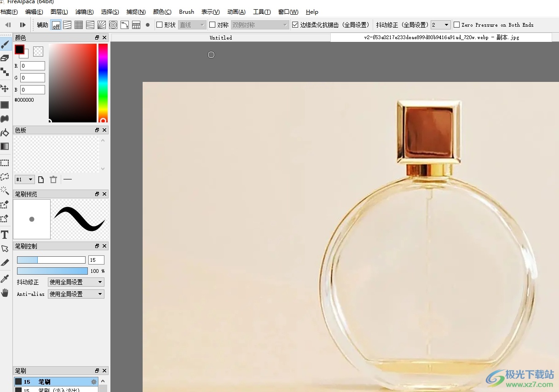Screen dimensions: 559x392
Task: Open the palette #1 dropdown
Action: click(x=25, y=179)
